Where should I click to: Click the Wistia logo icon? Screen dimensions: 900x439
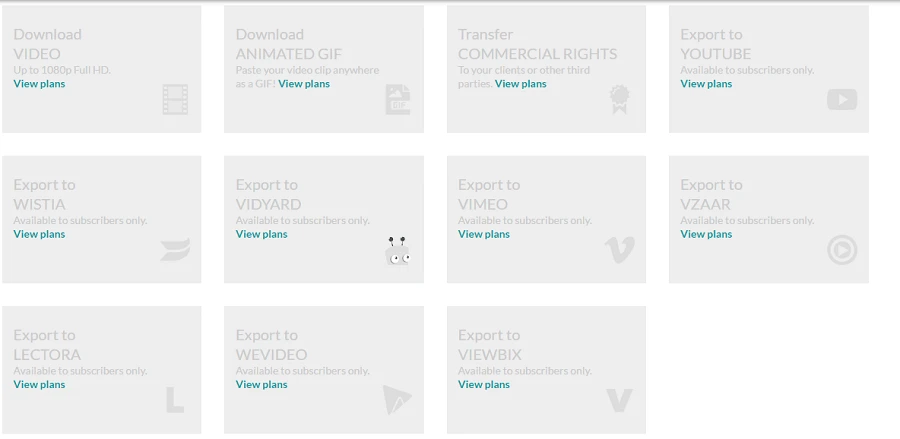point(175,250)
